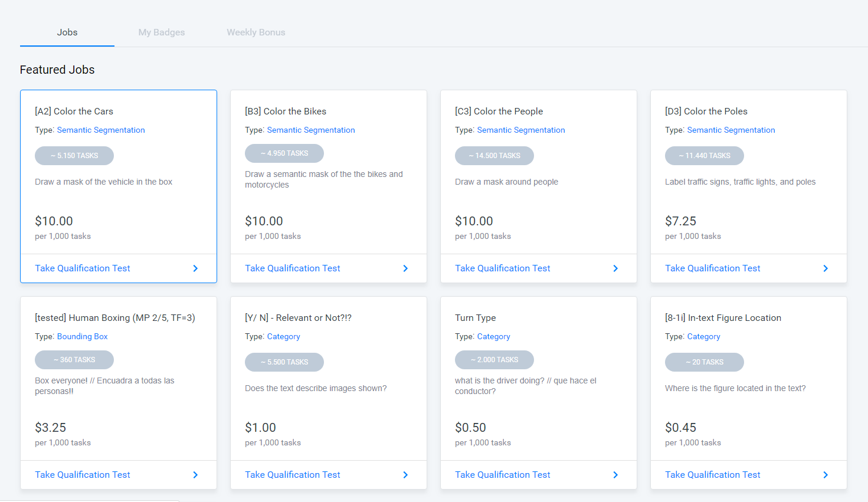Click Bounding Box type on Human Boxing card

pos(83,337)
